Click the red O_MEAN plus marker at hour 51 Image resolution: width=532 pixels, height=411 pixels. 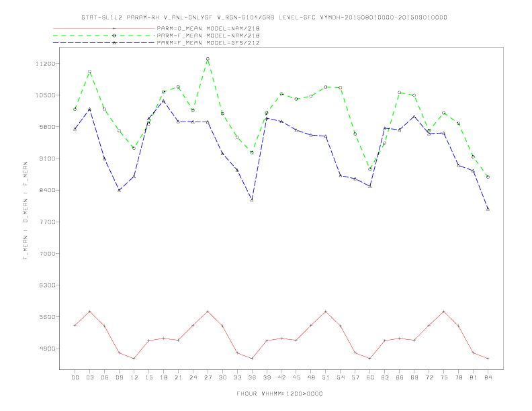click(326, 312)
